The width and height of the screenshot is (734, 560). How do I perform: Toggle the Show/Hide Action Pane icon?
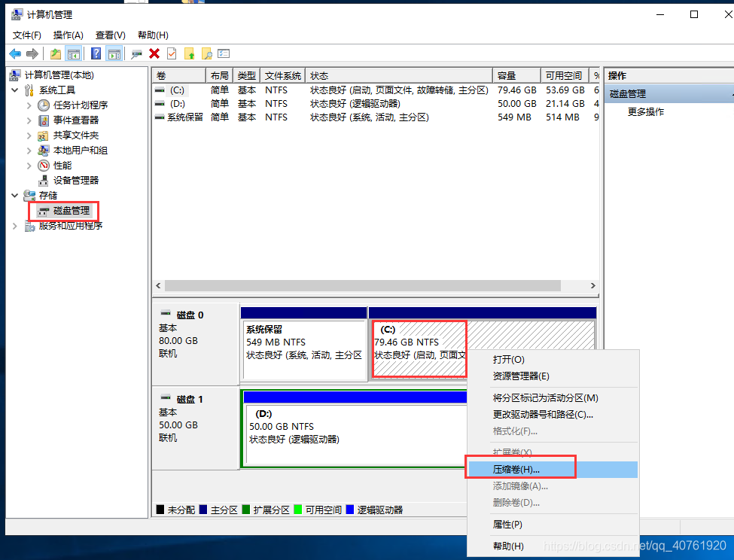pyautogui.click(x=114, y=53)
